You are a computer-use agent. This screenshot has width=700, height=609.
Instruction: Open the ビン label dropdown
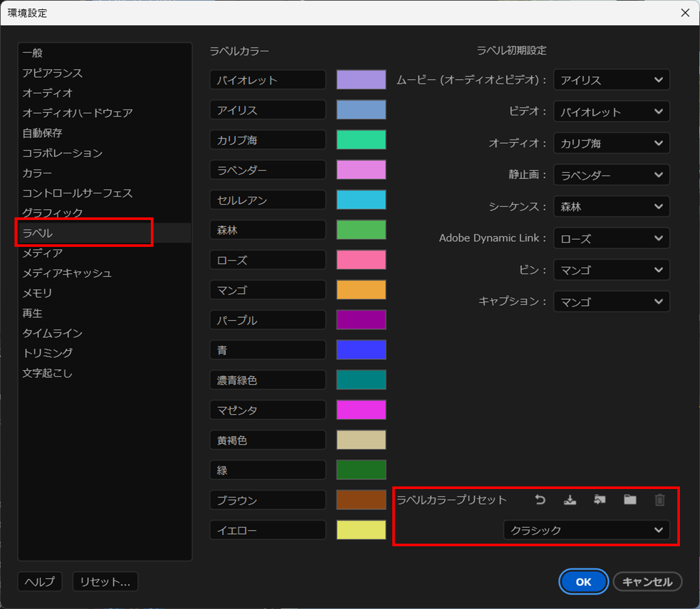[x=611, y=270]
